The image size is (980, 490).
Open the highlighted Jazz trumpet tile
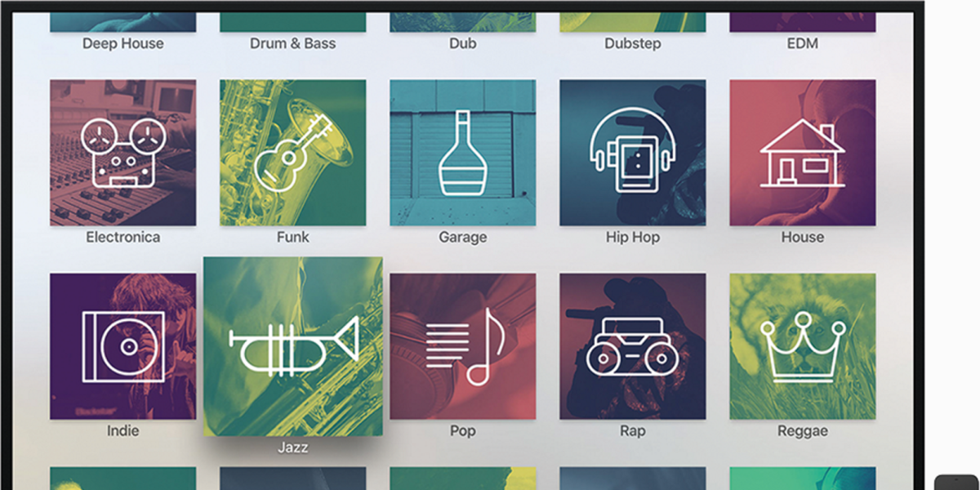pyautogui.click(x=293, y=346)
